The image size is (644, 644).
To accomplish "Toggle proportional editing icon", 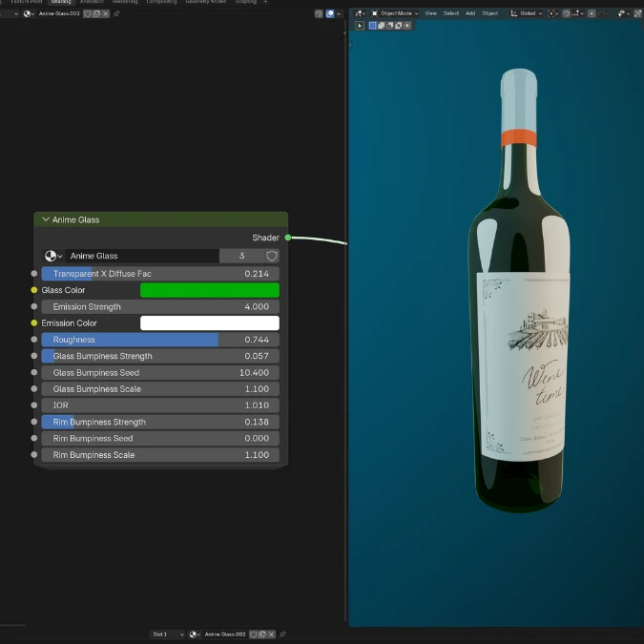I will pos(592,13).
